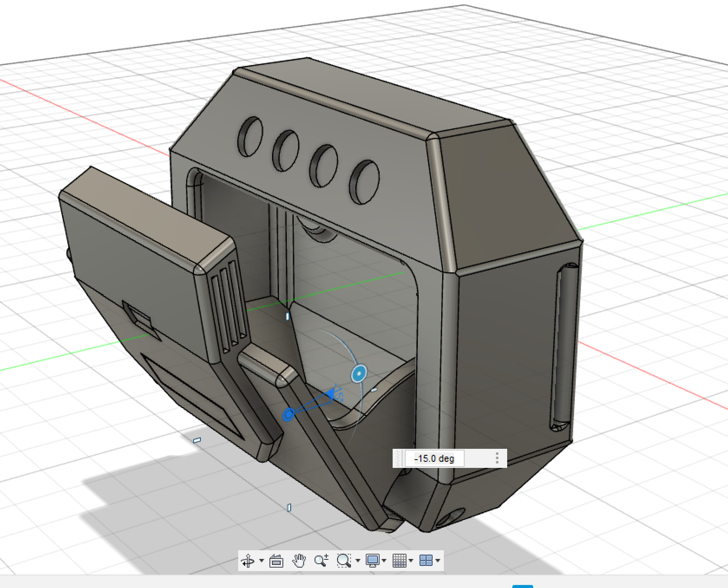Expand the Display Settings dropdown arrow

click(x=384, y=561)
